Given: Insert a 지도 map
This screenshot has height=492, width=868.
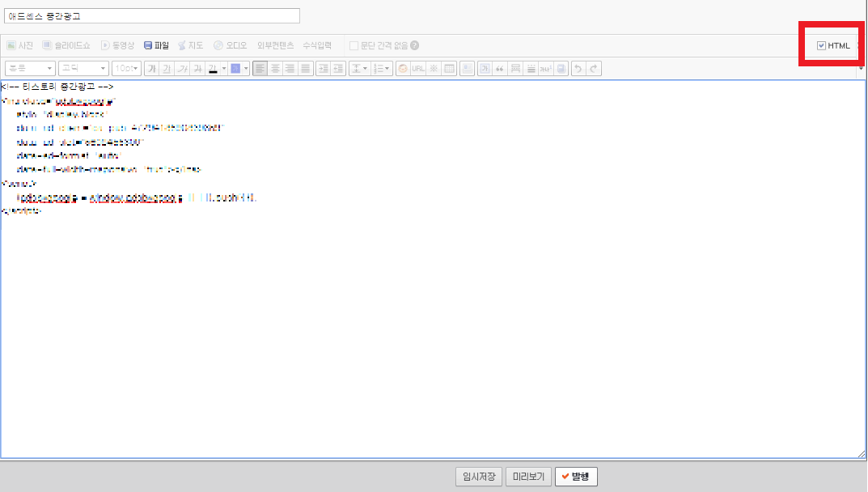Looking at the screenshot, I should pyautogui.click(x=190, y=45).
